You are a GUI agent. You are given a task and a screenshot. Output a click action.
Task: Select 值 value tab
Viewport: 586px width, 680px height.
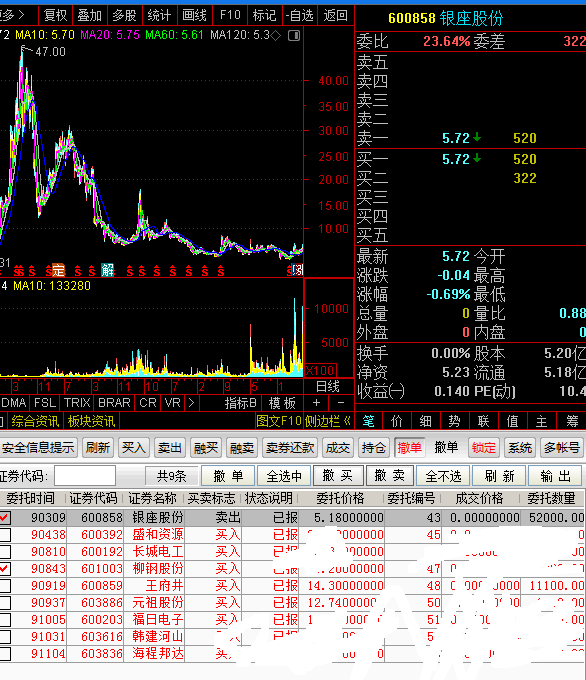point(512,421)
